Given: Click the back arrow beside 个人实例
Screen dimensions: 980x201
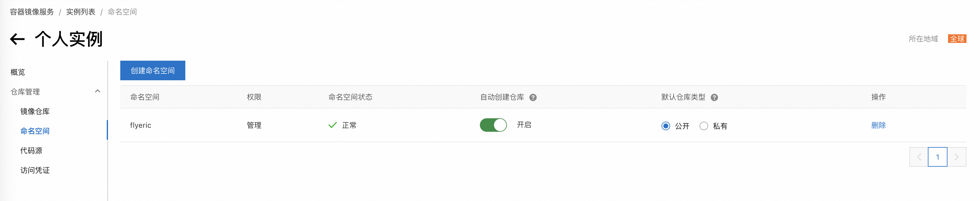Looking at the screenshot, I should point(17,39).
